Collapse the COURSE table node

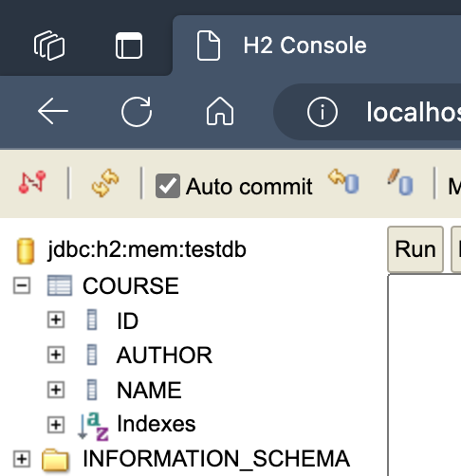pyautogui.click(x=22, y=285)
